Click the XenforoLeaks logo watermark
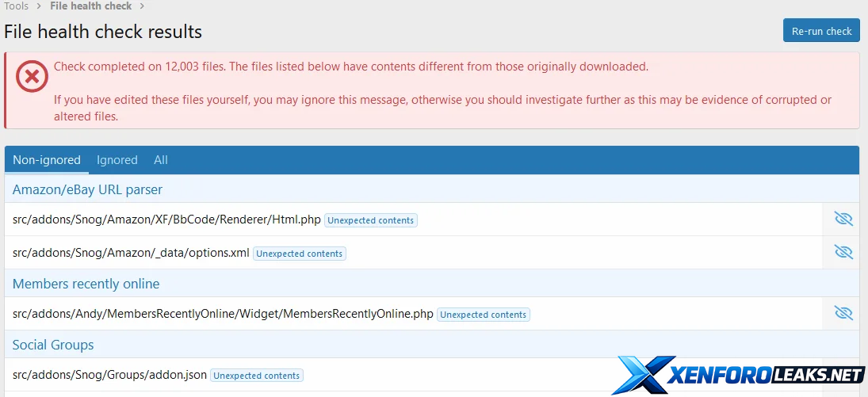Viewport: 868px width, 397px height. (739, 375)
